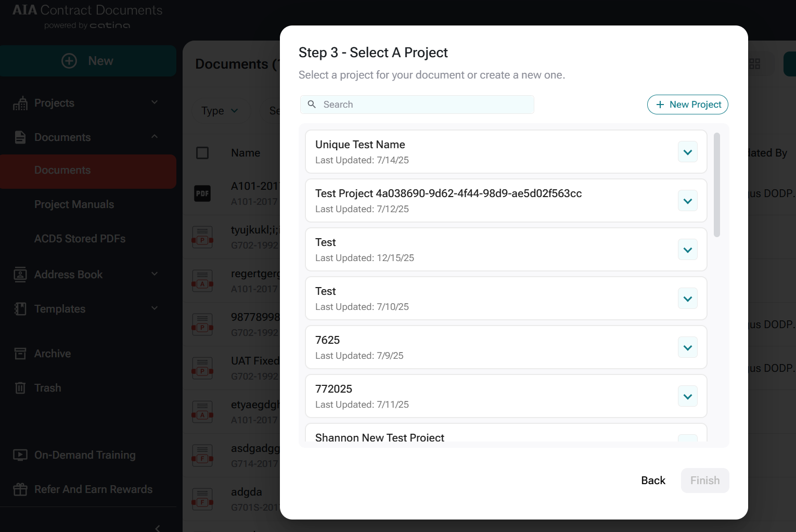Open the Archive box icon
796x532 pixels.
(20, 354)
